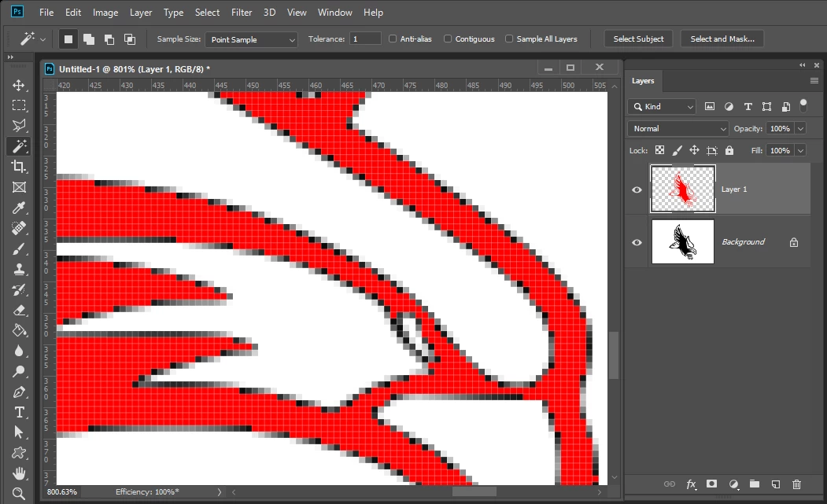
Task: Collapse the Layers panel double arrows
Action: tap(802, 64)
